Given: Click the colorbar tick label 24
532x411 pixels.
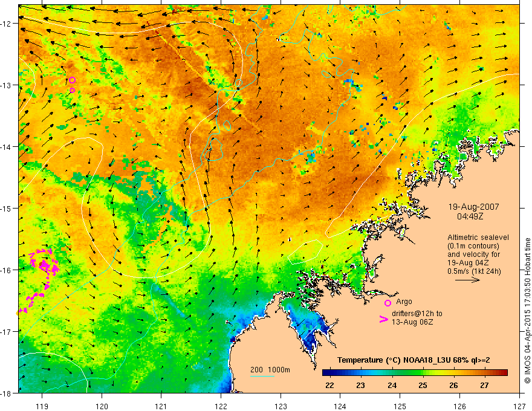Looking at the screenshot, I should (392, 385).
